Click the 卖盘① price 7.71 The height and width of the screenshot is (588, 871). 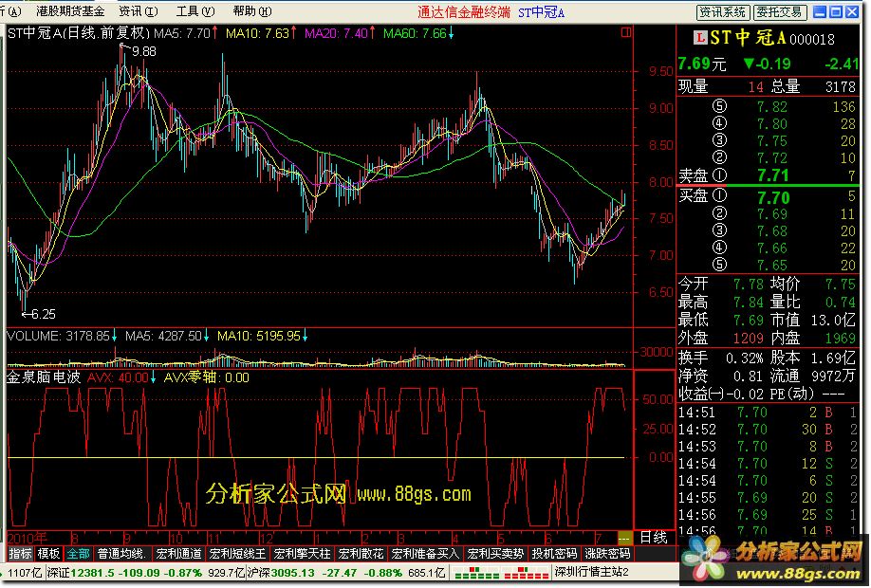click(x=773, y=176)
